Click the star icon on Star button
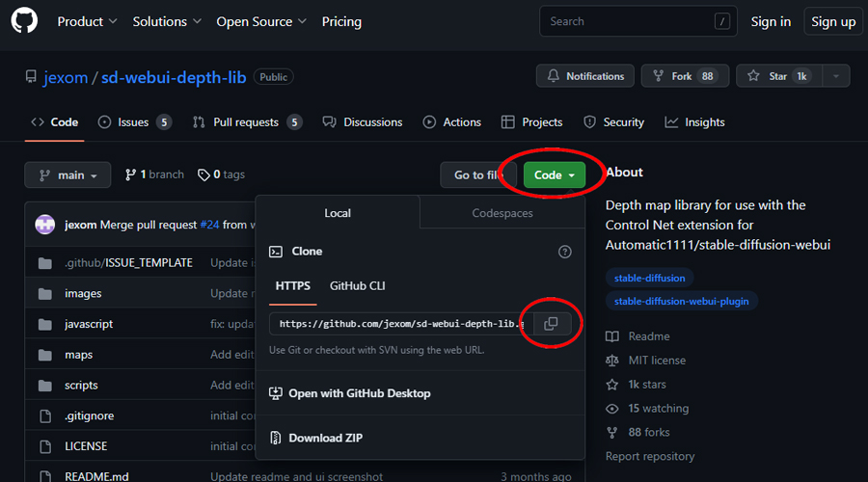The image size is (868, 482). pos(753,76)
